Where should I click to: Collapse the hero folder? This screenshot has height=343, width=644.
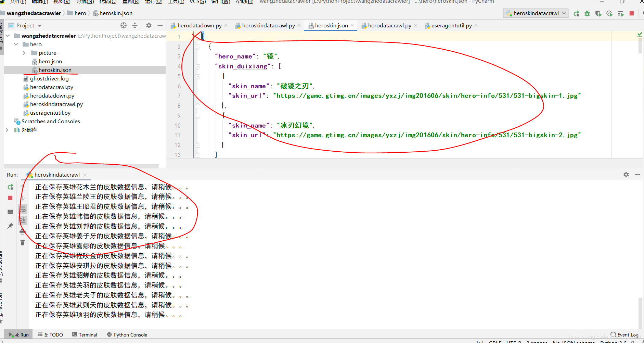click(x=16, y=44)
